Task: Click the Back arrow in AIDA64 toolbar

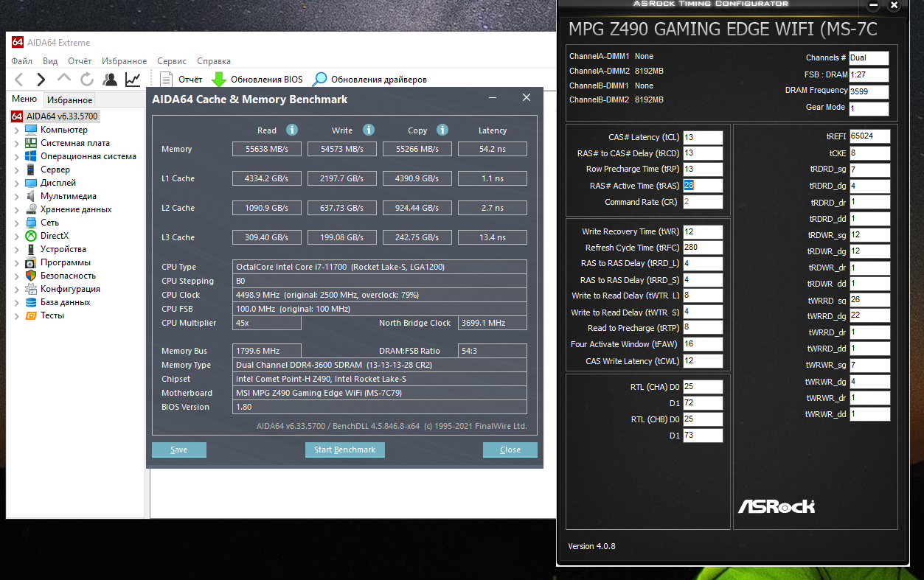Action: tap(19, 80)
